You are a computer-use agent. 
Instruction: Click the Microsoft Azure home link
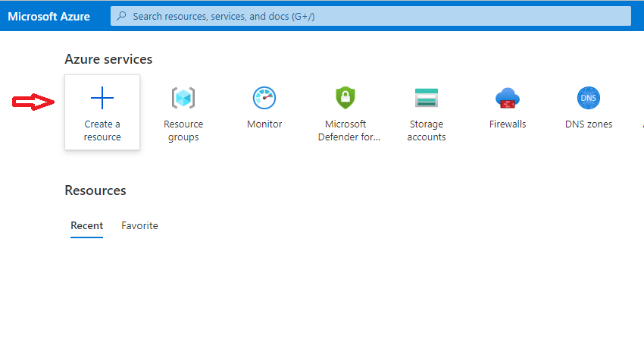[x=49, y=17]
